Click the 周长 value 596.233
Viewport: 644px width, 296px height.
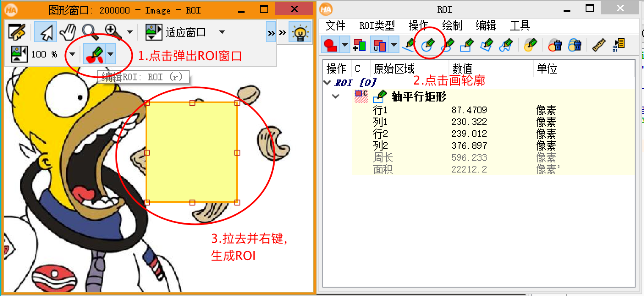coord(469,158)
